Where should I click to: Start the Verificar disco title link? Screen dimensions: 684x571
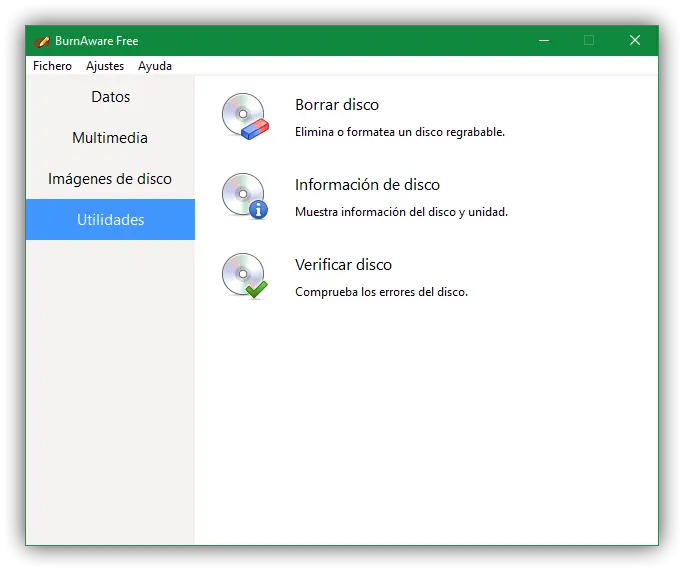coord(343,264)
